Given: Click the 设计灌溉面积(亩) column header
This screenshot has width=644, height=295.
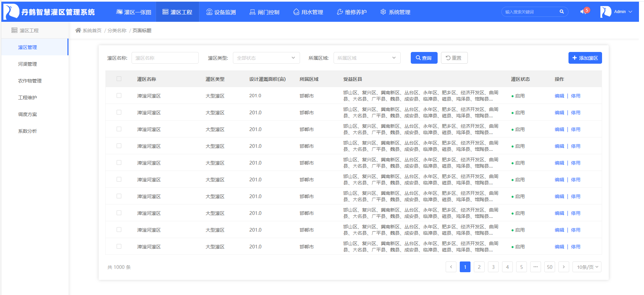Looking at the screenshot, I should tap(267, 79).
